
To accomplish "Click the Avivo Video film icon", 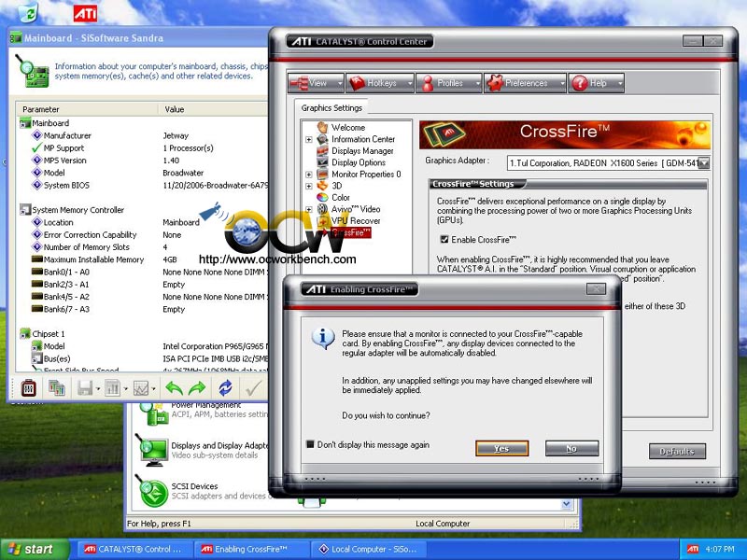I will (322, 208).
